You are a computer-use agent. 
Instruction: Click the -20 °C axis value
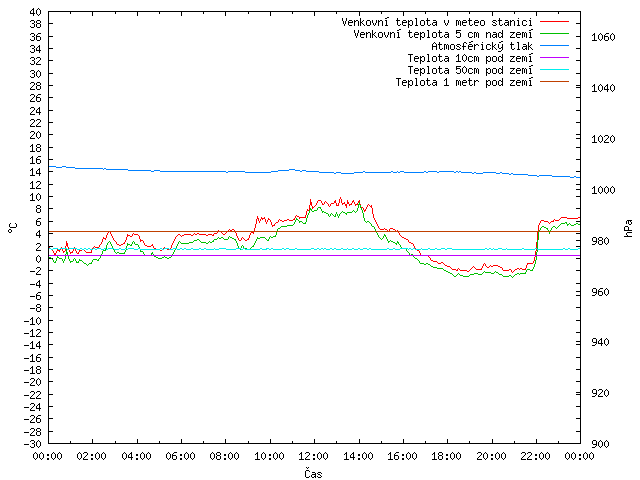[33, 382]
